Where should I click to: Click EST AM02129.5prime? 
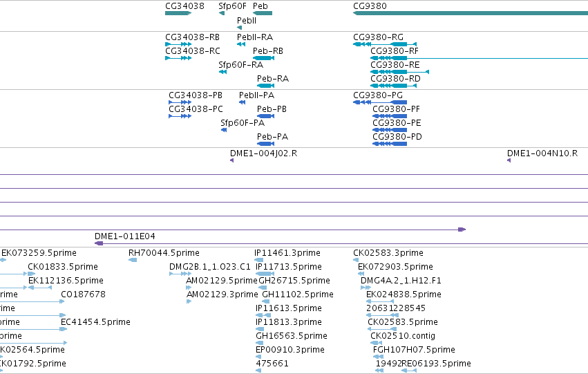[189, 288]
